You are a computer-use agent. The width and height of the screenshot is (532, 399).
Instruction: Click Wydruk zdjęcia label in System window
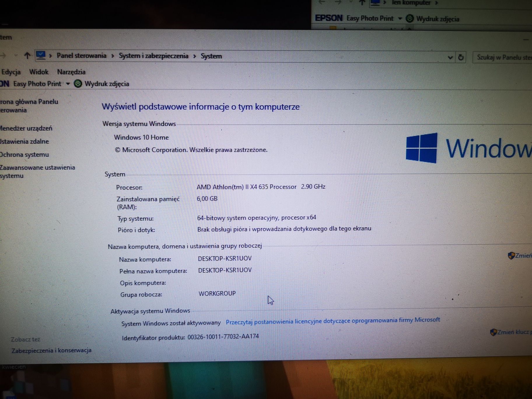[x=107, y=84]
